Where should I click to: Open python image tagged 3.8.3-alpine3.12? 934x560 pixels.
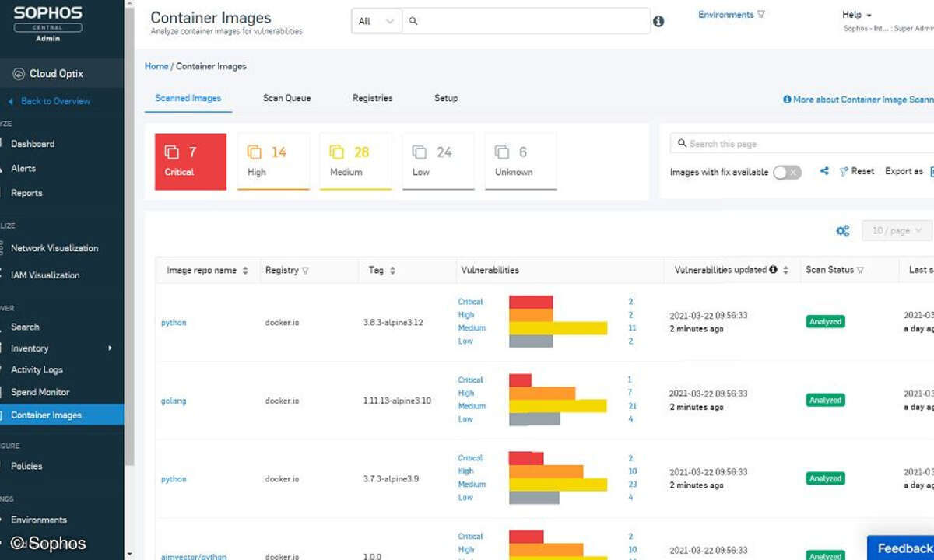tap(174, 323)
